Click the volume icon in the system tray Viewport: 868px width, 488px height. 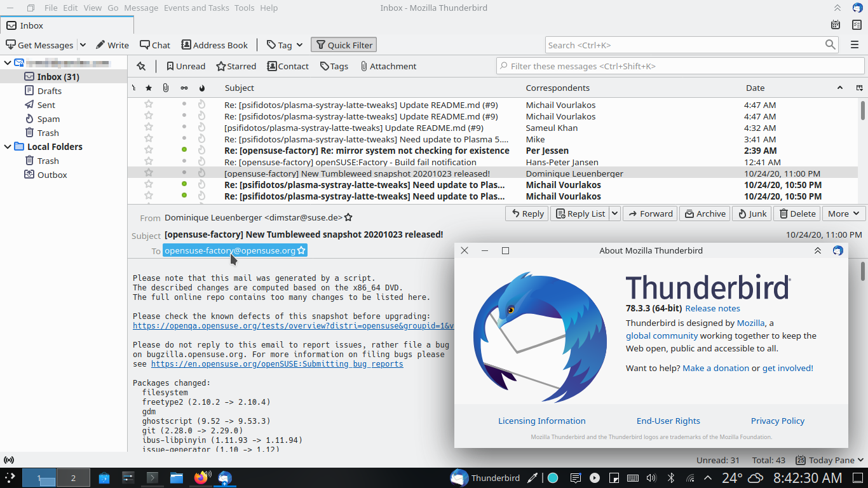click(651, 478)
